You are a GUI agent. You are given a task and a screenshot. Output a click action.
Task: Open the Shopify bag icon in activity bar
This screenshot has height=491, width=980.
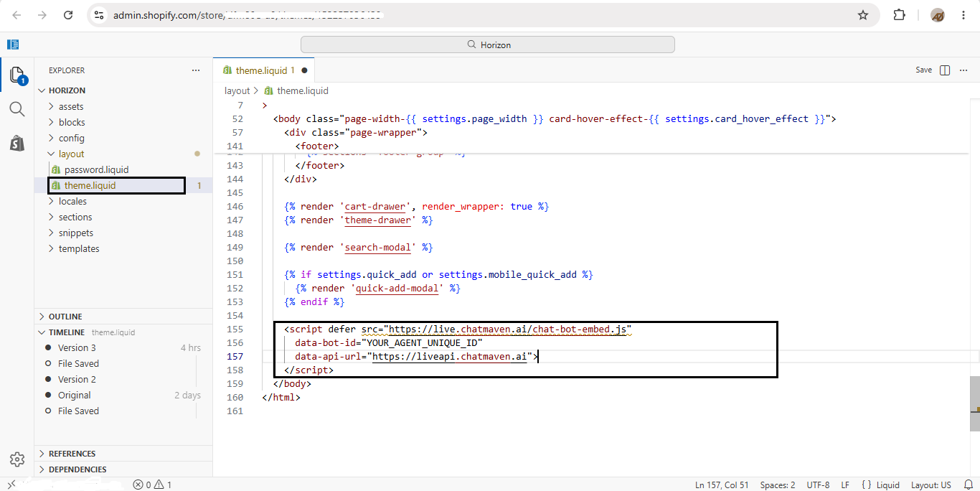click(17, 143)
